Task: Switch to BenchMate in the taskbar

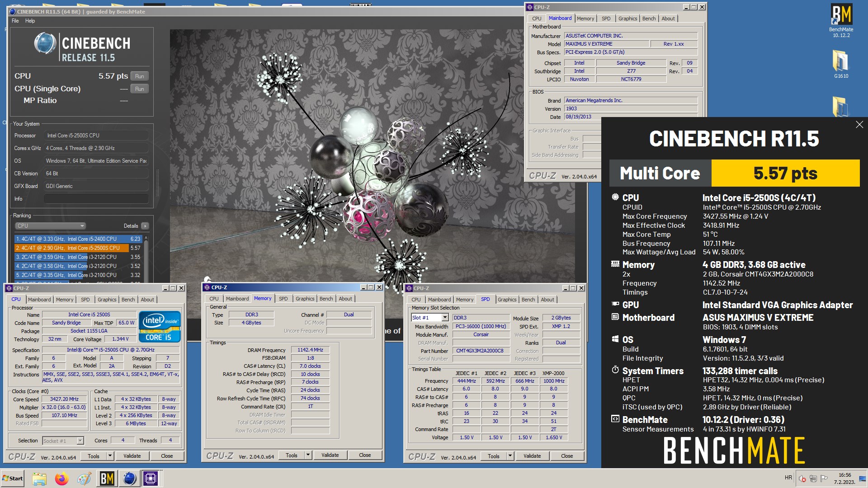Action: (x=107, y=479)
